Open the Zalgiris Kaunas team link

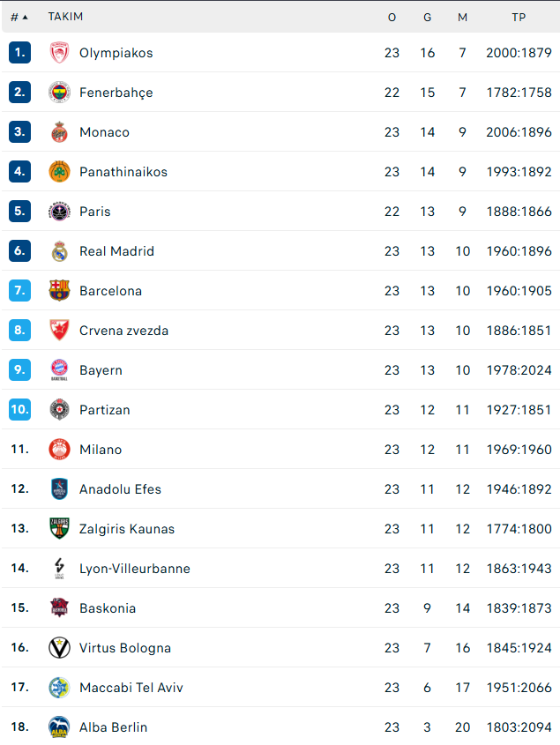pyautogui.click(x=127, y=529)
